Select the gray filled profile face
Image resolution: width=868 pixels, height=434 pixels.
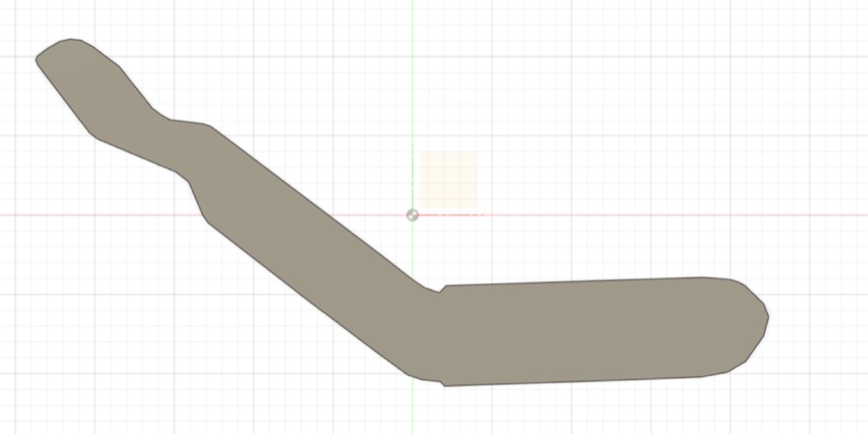click(x=582, y=332)
